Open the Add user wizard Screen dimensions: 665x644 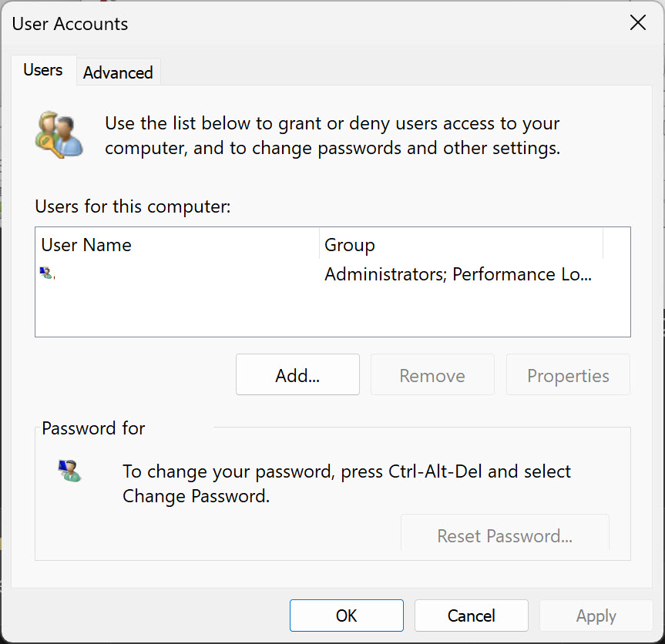pyautogui.click(x=297, y=375)
